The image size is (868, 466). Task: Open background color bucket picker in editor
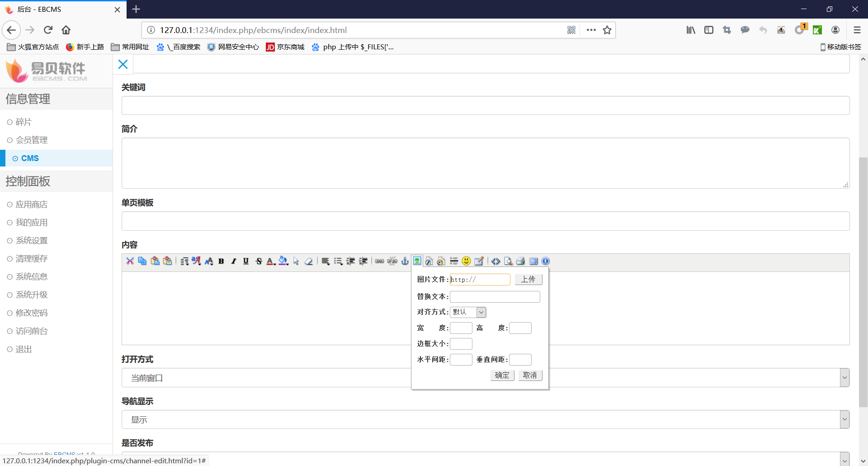(283, 261)
